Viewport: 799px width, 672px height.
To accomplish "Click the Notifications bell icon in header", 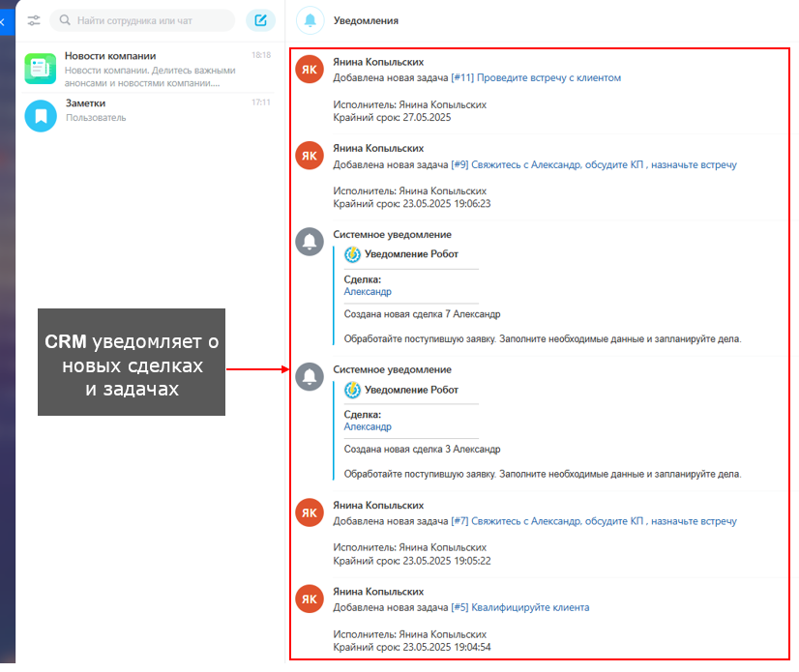I will tap(310, 20).
